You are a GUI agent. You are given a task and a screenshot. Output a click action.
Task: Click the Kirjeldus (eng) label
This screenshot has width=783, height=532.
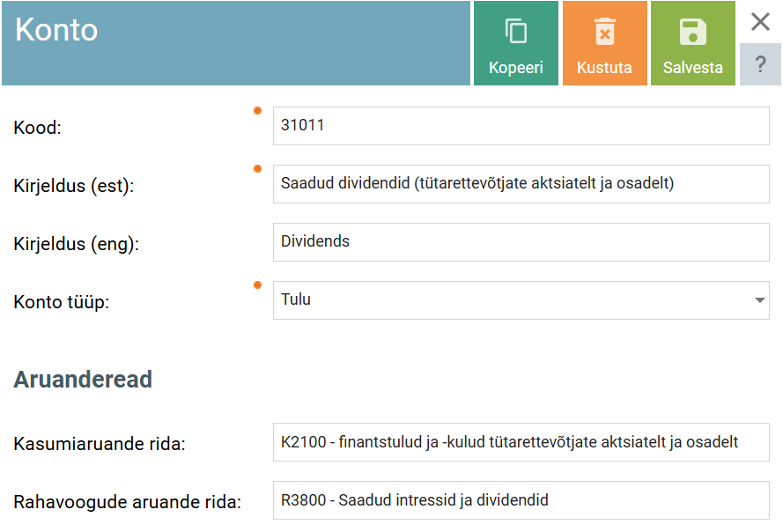[77, 244]
